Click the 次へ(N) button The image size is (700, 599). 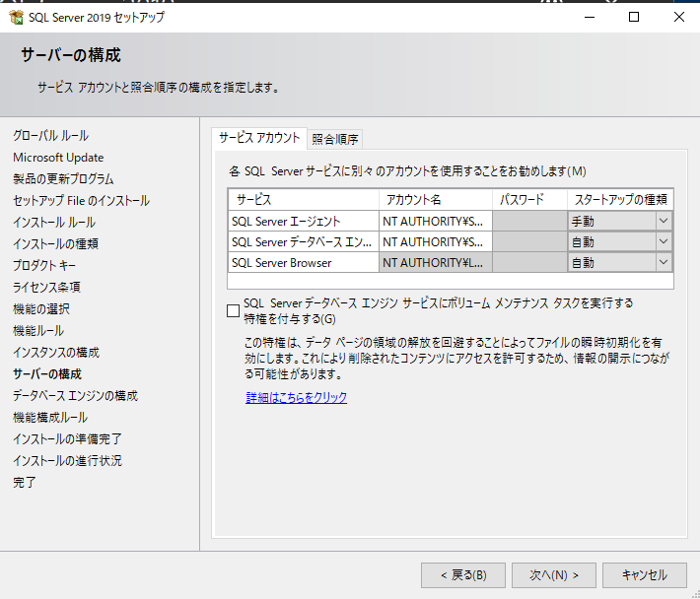[553, 575]
